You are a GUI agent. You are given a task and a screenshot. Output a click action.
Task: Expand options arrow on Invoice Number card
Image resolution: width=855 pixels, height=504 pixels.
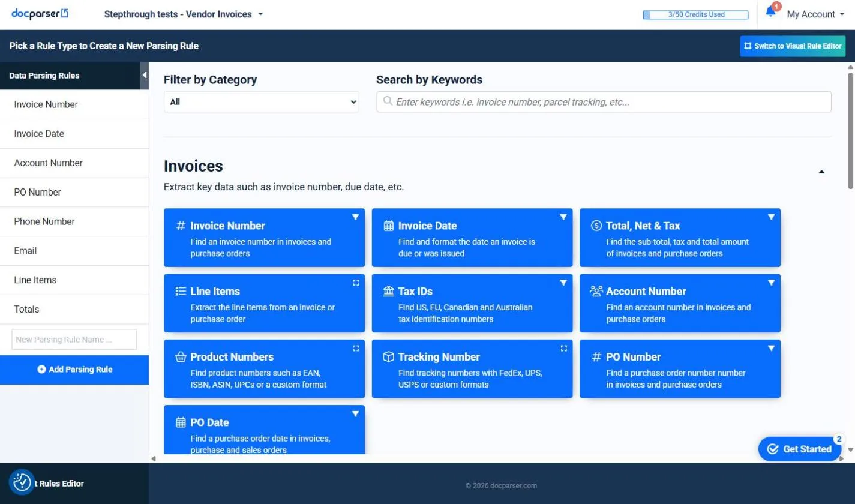(x=355, y=217)
